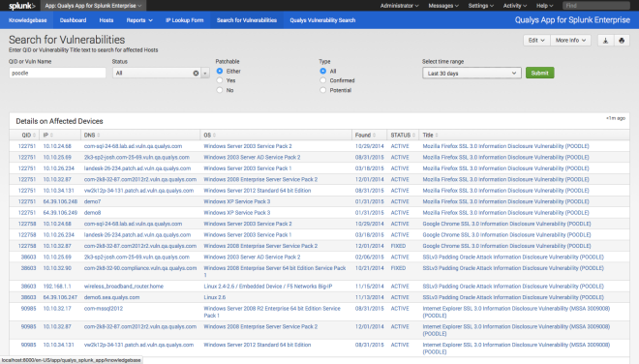639x364 pixels.
Task: Click the green Submit button
Action: point(539,73)
